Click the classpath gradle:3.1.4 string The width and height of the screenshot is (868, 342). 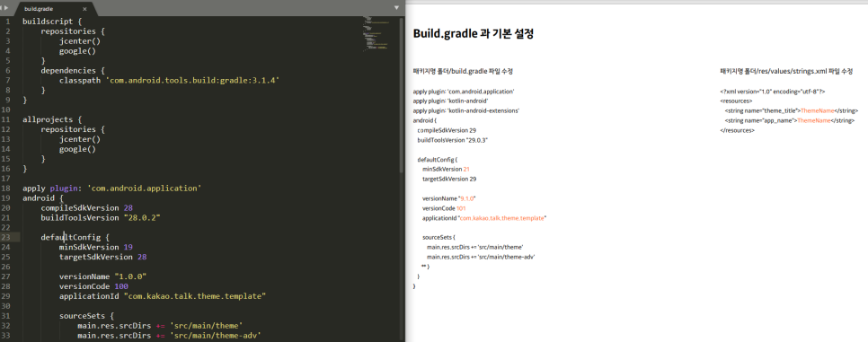tap(192, 80)
